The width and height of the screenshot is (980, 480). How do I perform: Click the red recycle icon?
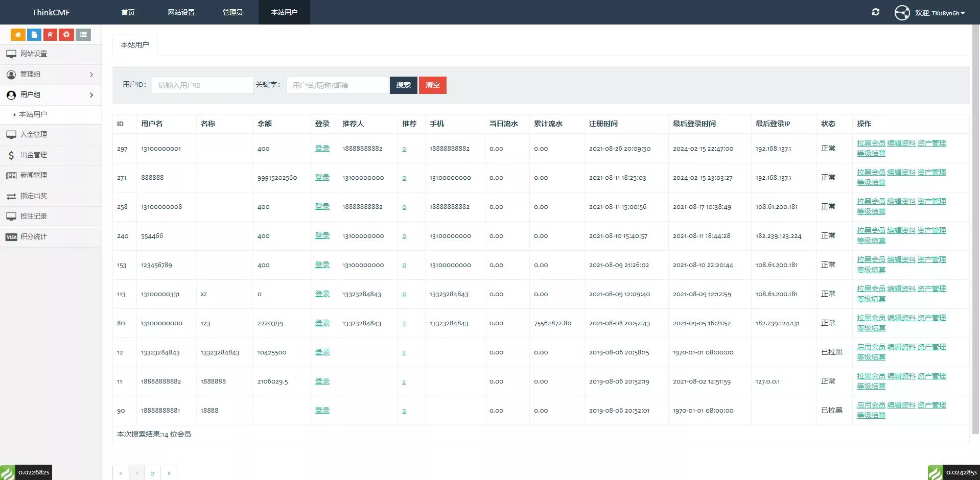tap(66, 35)
